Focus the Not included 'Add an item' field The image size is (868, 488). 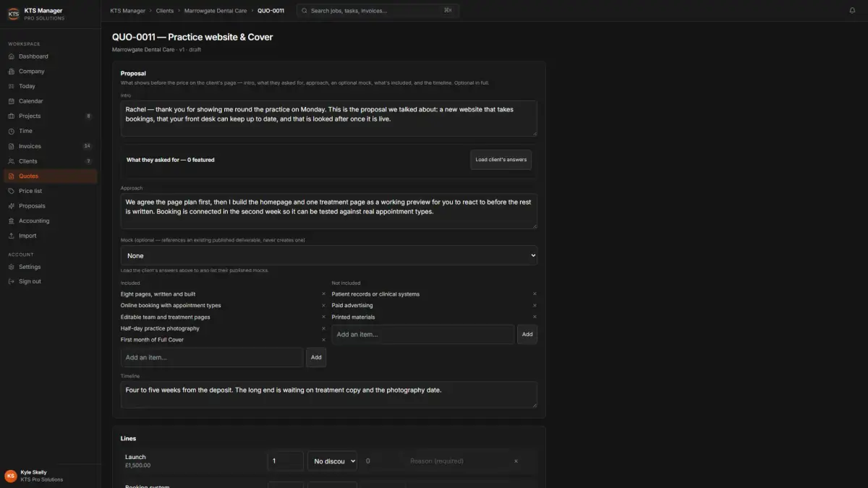click(x=423, y=334)
